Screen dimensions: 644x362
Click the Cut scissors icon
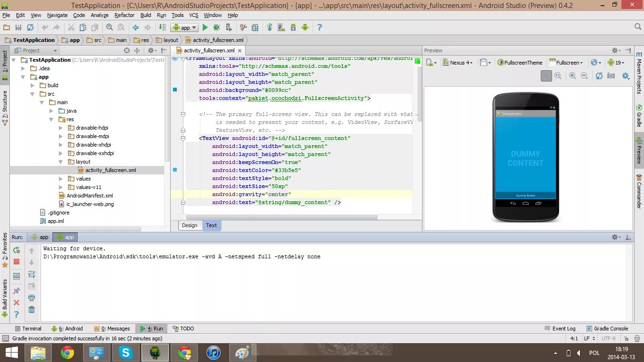pyautogui.click(x=71, y=28)
